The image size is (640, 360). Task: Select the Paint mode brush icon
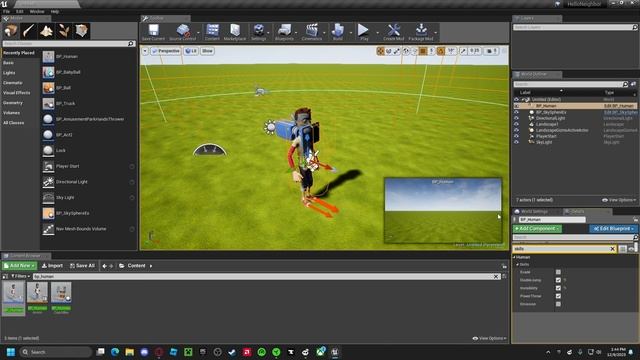[x=28, y=31]
